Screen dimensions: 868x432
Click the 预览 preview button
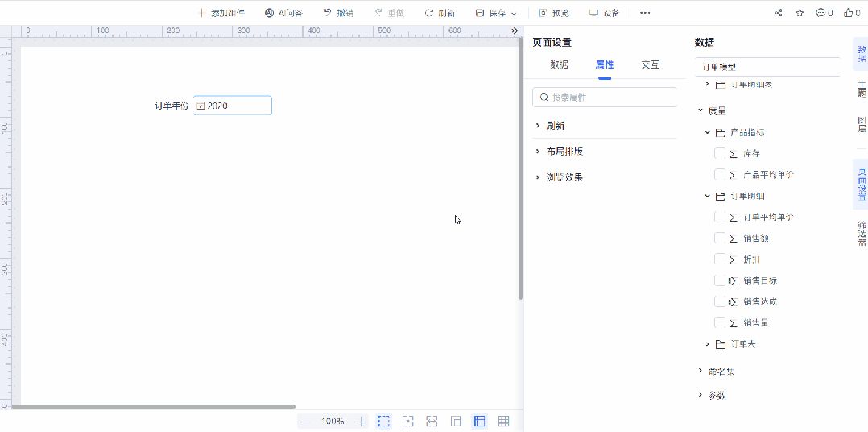[554, 13]
